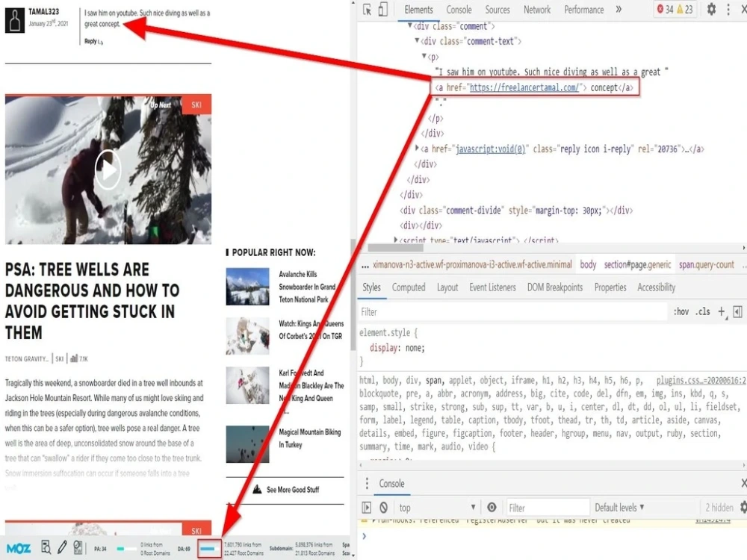Show console sidebar icon

(366, 508)
